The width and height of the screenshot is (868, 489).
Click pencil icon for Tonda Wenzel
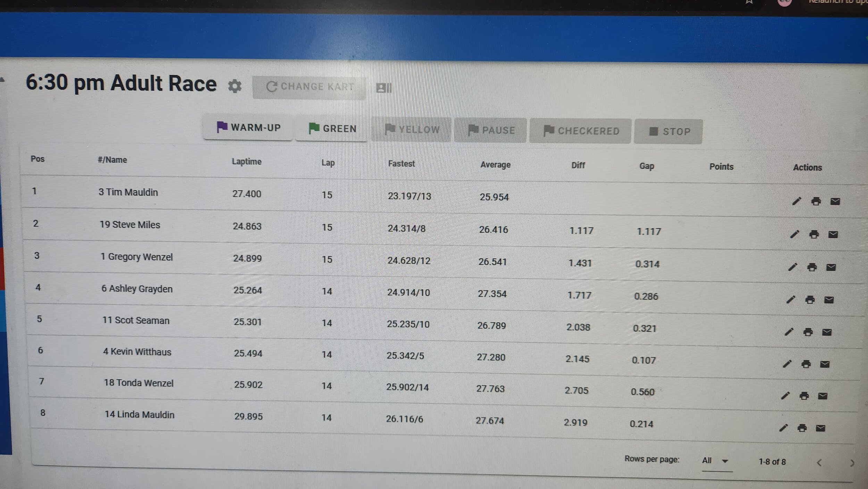tap(785, 396)
